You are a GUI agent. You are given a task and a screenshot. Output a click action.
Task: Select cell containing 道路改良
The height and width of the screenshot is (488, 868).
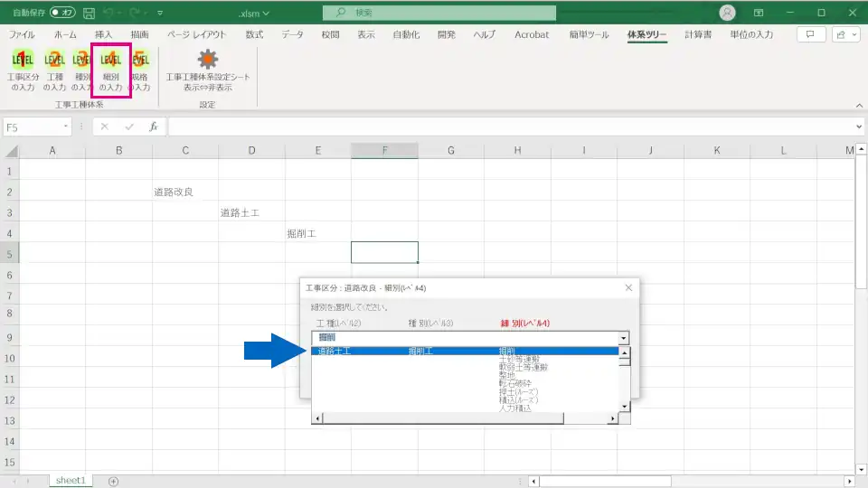tap(185, 192)
